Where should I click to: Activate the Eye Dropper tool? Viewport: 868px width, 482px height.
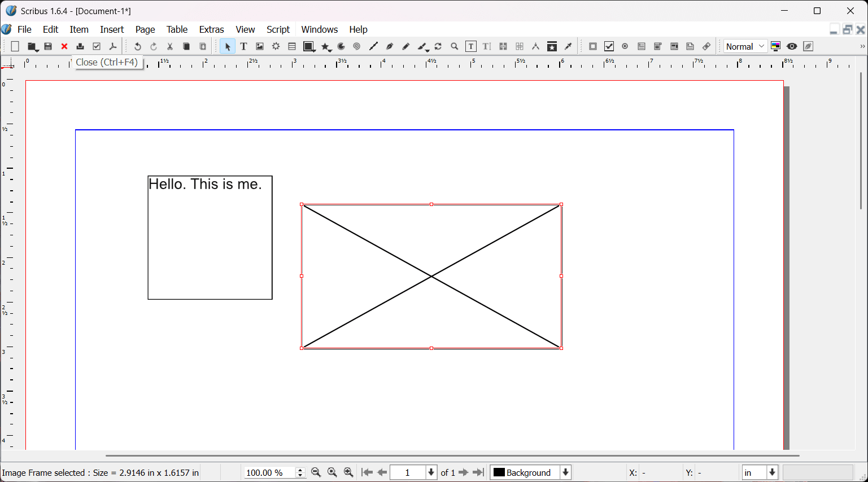[x=569, y=47]
